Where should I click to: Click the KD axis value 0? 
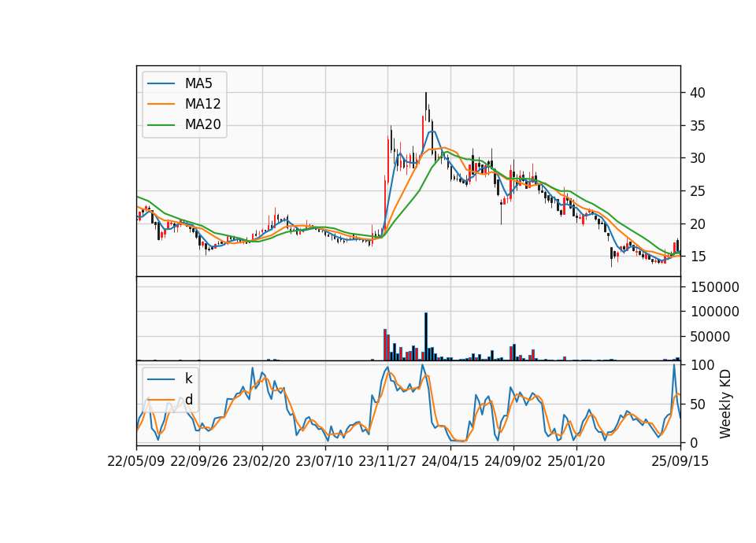coord(693,443)
